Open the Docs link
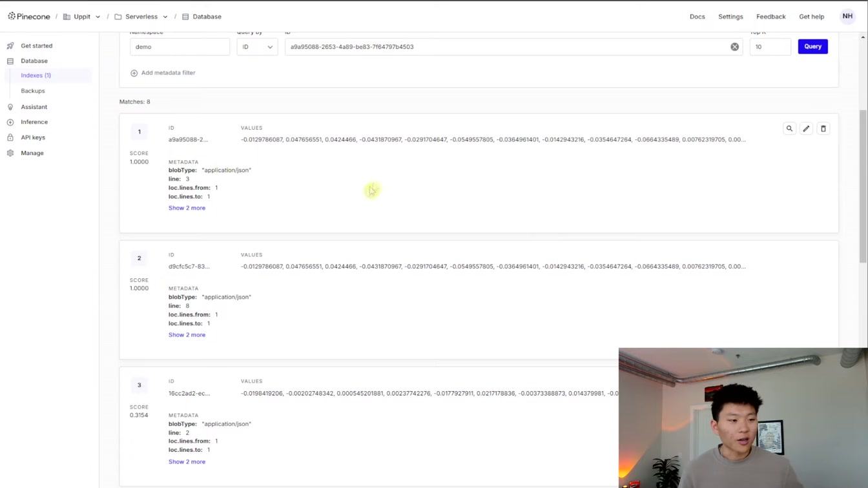This screenshot has width=868, height=488. point(697,16)
